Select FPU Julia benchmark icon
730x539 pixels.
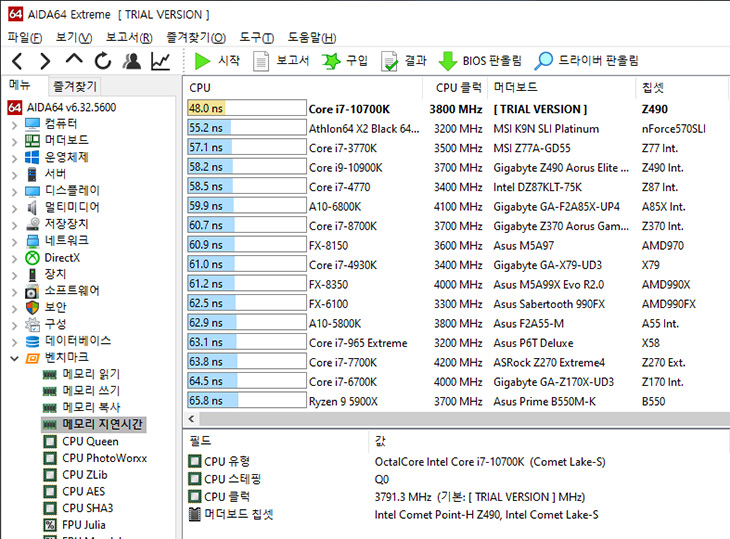pyautogui.click(x=50, y=525)
